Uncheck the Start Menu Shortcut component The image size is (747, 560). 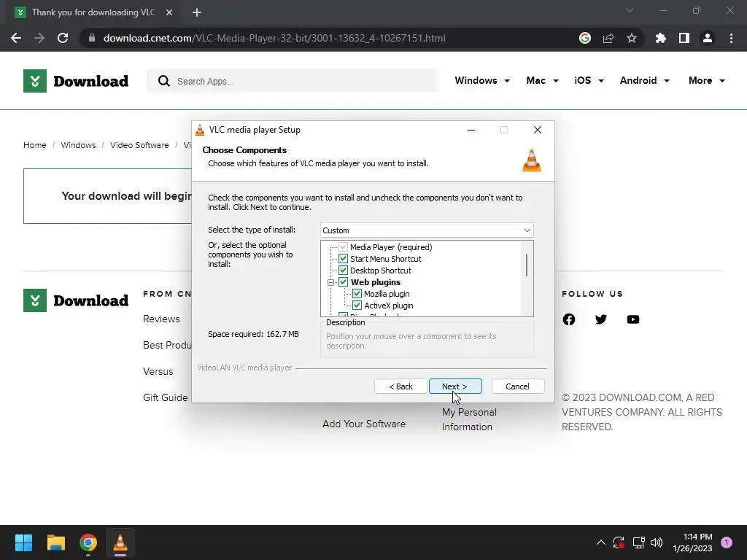[x=343, y=259]
